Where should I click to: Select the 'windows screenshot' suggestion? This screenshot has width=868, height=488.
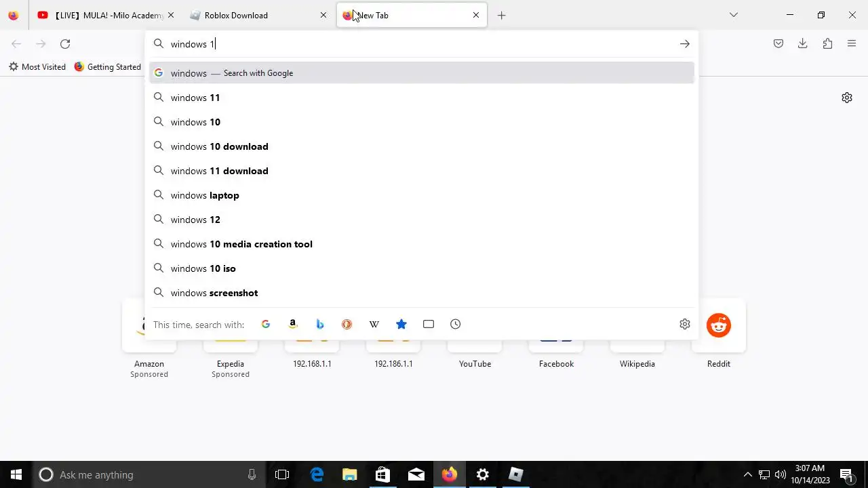point(422,293)
